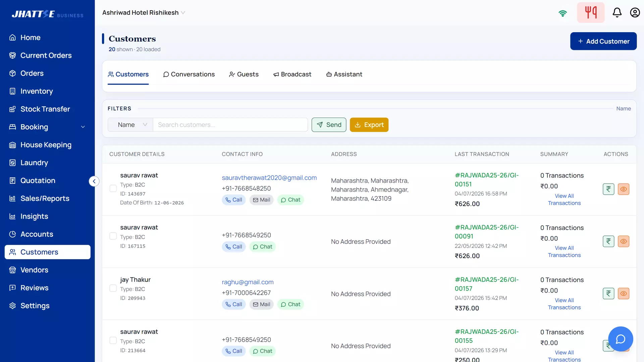Viewport: 644px width, 362px height.
Task: Mail sauravtherawat2020@gmail.com via Mail button
Action: 262,200
